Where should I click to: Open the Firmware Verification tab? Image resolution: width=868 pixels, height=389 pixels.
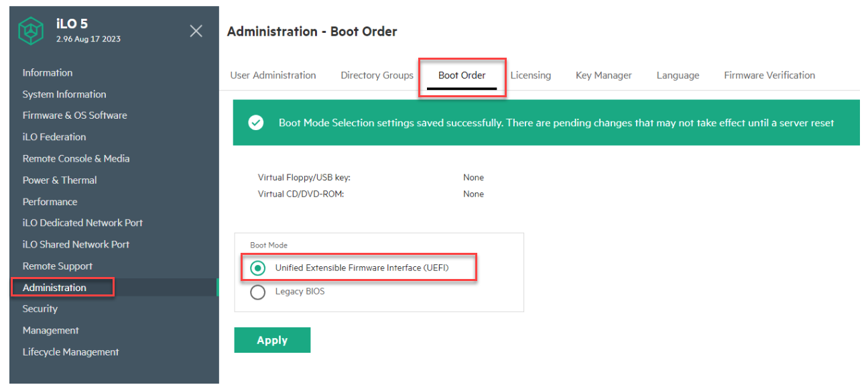[769, 75]
